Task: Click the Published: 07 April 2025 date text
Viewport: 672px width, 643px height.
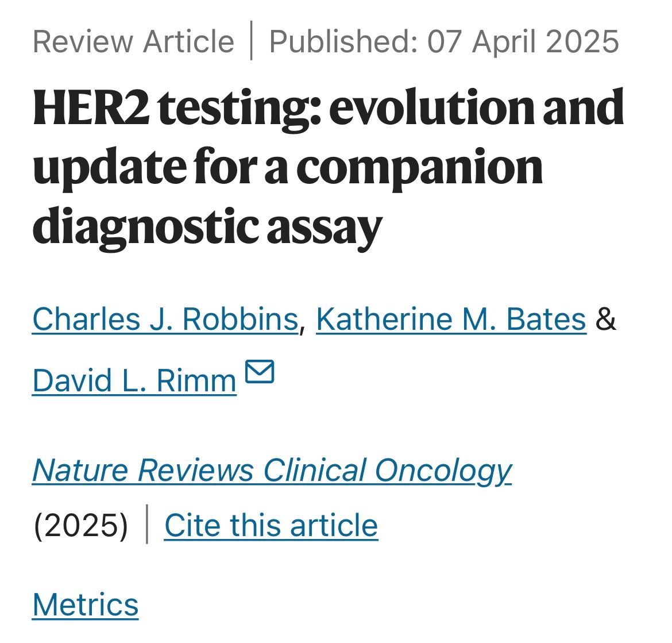Action: pyautogui.click(x=444, y=41)
